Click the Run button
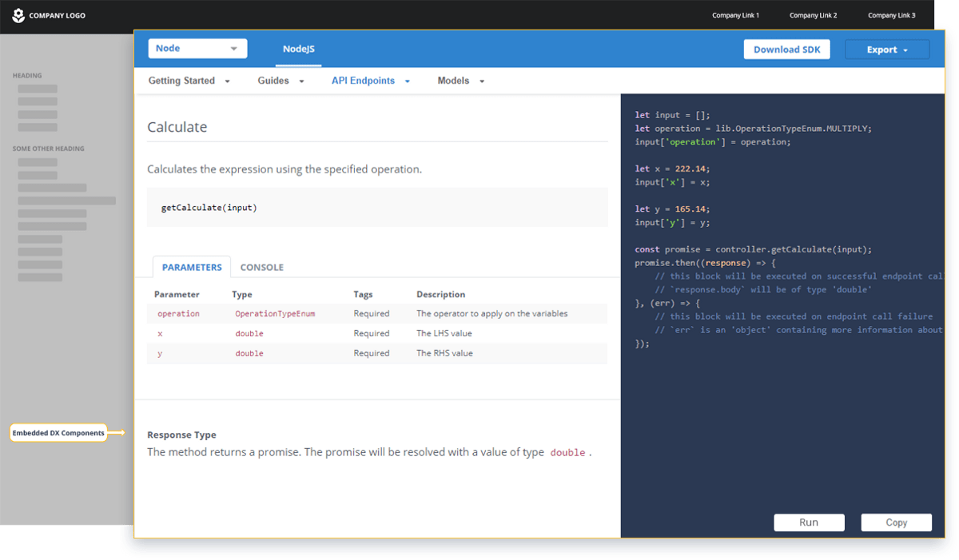The height and width of the screenshot is (560, 959). pyautogui.click(x=809, y=522)
